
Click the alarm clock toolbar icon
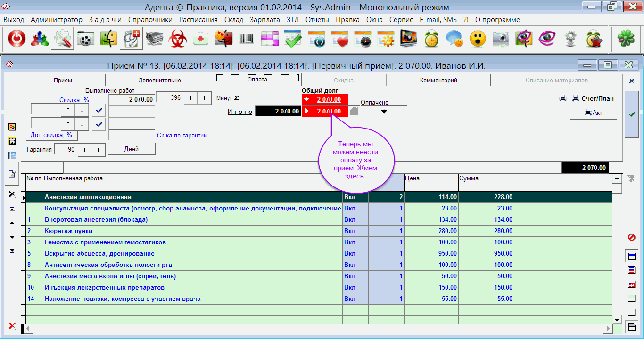pyautogui.click(x=431, y=39)
